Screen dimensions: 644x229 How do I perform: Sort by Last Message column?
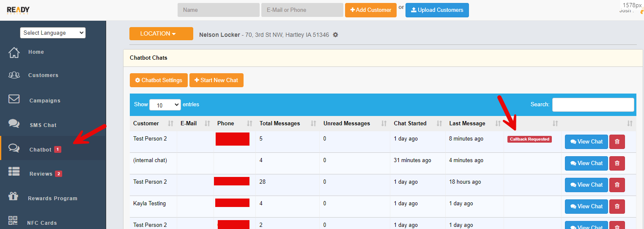[498, 124]
